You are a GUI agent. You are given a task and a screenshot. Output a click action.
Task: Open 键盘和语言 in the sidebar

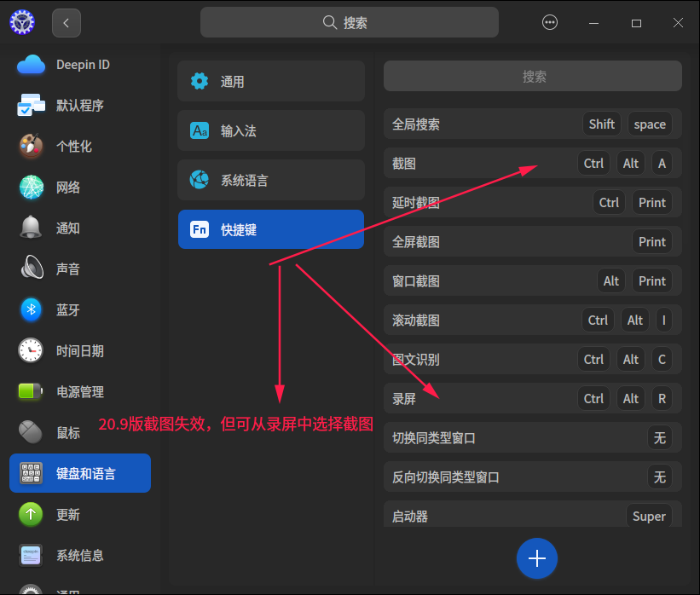80,473
